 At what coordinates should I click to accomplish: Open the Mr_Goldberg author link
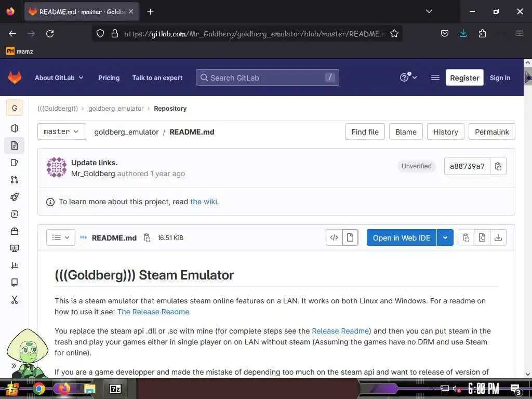(93, 174)
